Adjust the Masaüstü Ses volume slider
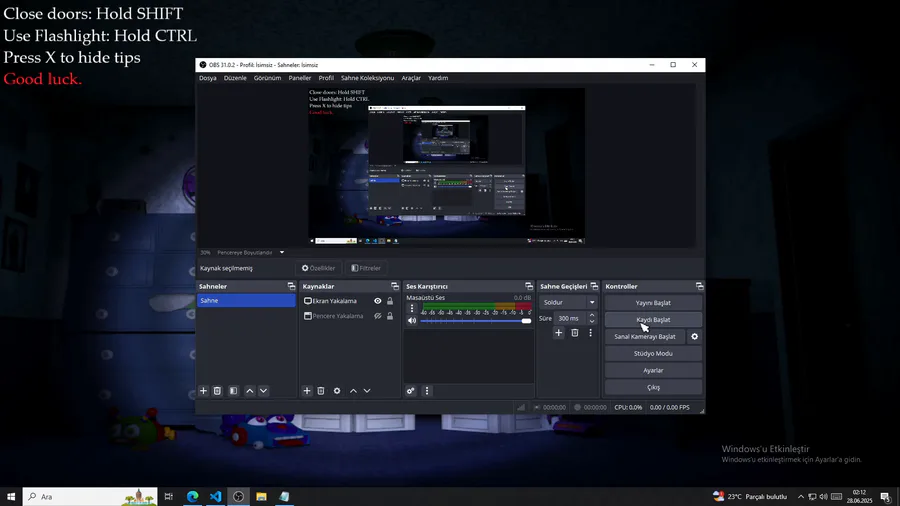This screenshot has height=506, width=900. click(x=476, y=321)
